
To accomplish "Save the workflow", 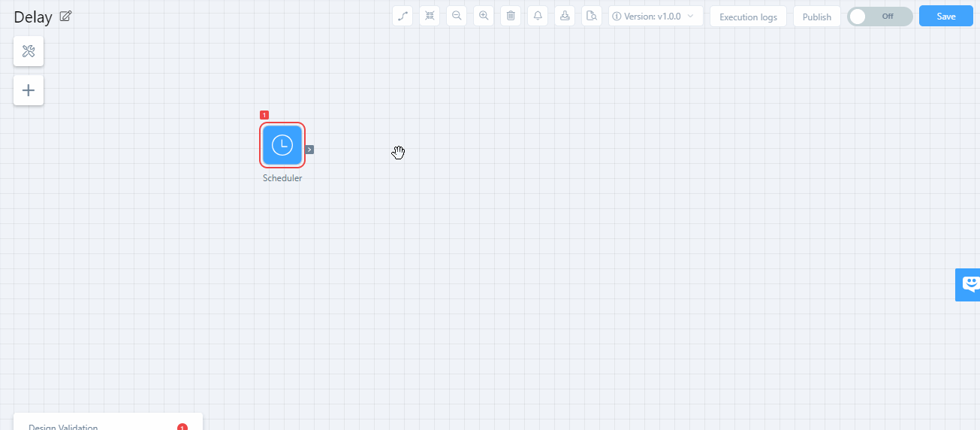I will 945,16.
